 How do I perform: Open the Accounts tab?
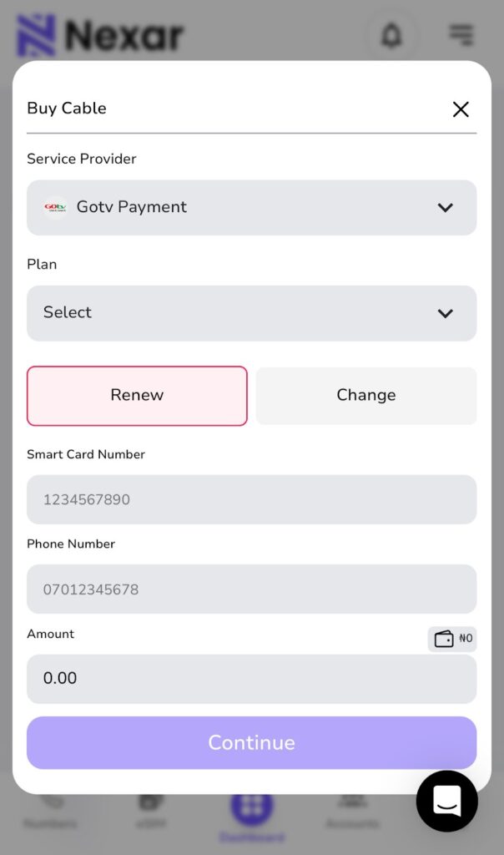point(351,810)
